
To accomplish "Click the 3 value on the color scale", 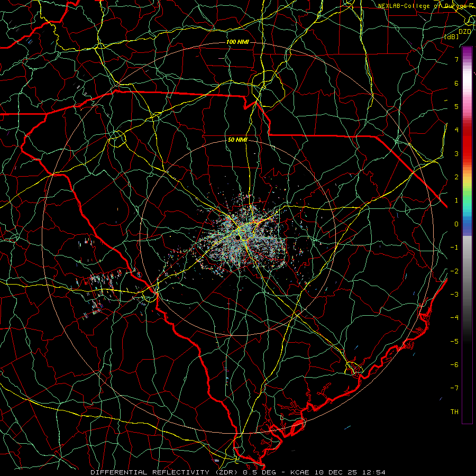I will 456,153.
